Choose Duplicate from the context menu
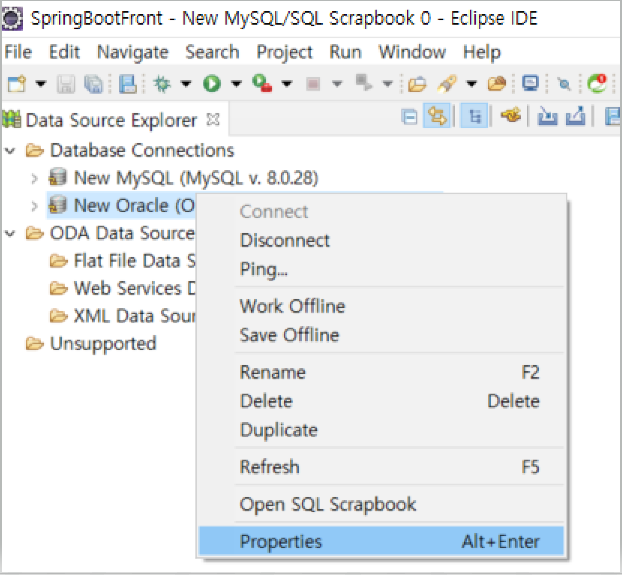 (x=381, y=430)
